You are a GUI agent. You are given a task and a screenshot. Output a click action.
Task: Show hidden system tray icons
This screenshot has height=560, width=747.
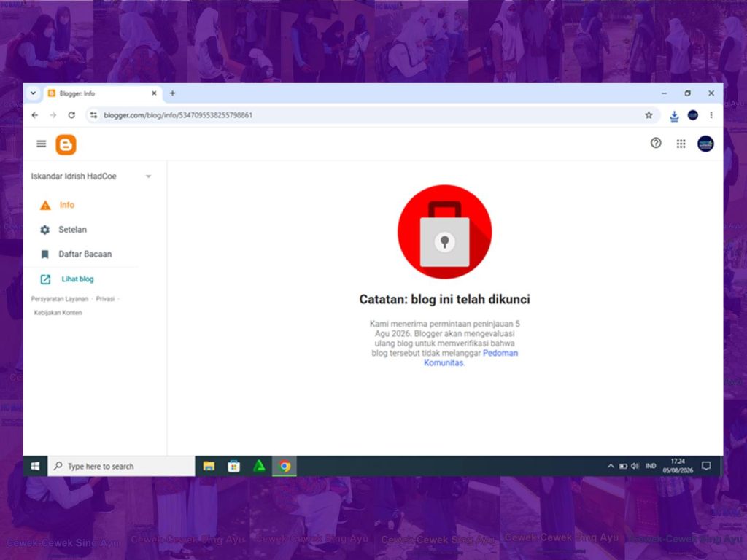(611, 466)
